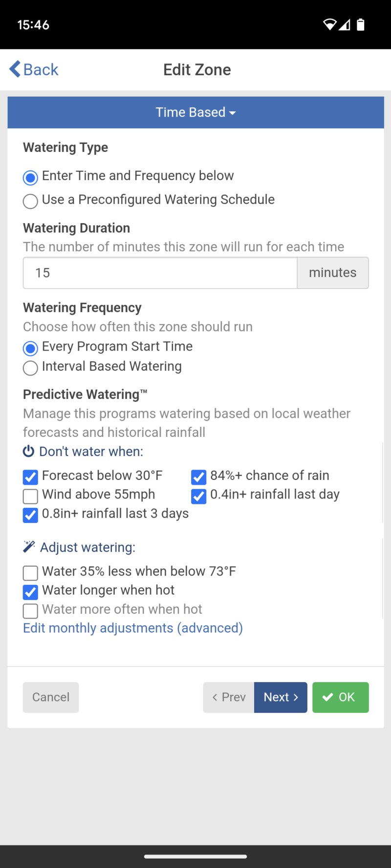391x868 pixels.
Task: Turn off Water longer when hot
Action: (30, 592)
